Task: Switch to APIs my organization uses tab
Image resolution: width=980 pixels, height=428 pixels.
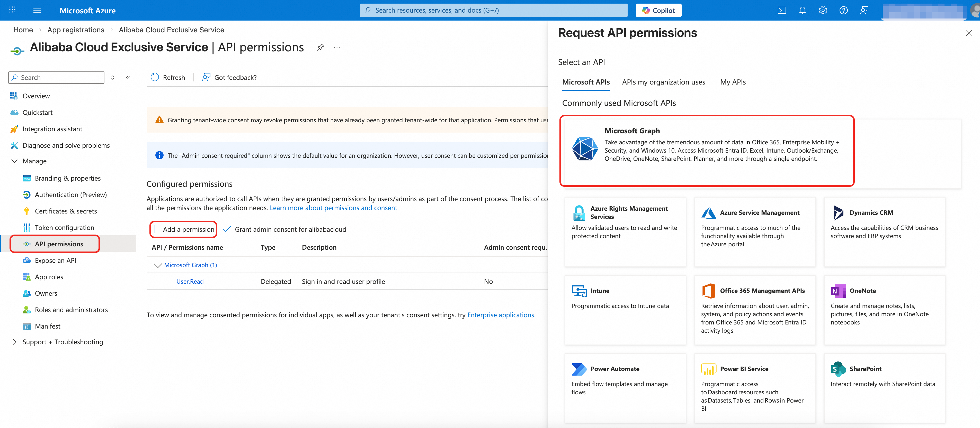Action: point(663,82)
